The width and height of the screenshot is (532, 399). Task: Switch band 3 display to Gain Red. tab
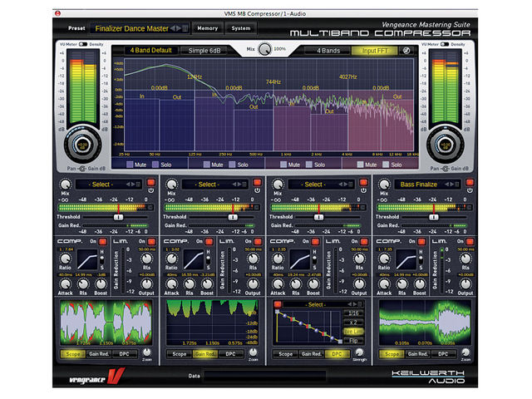(x=312, y=354)
